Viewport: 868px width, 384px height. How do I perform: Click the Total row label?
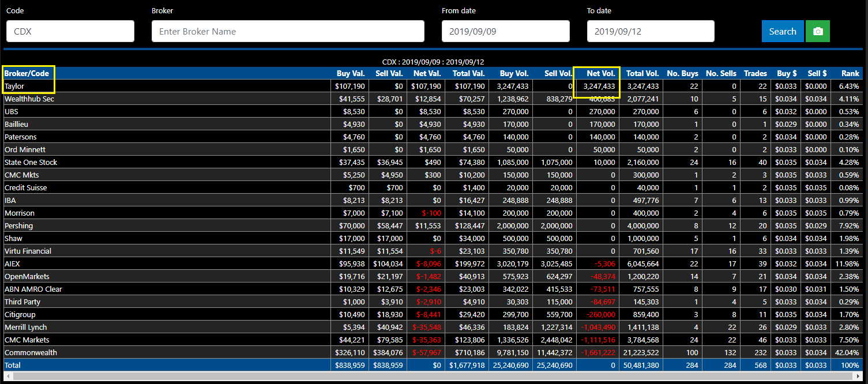pyautogui.click(x=12, y=365)
